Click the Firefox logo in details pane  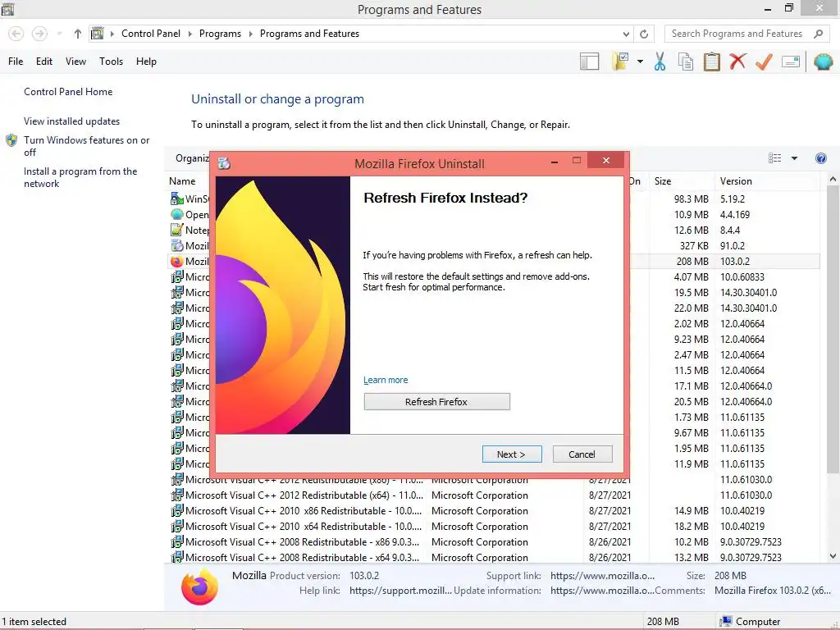point(200,587)
